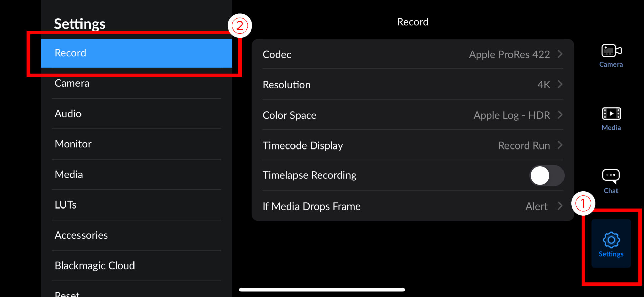Screen dimensions: 644x297
Task: Open Timecode Display setting
Action: tap(412, 145)
